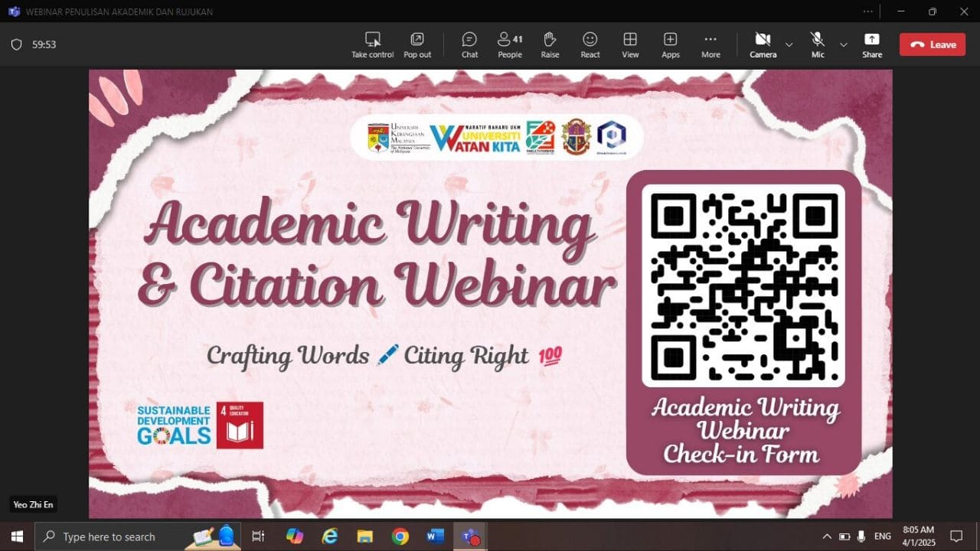Viewport: 980px width, 551px height.
Task: Raise your hand in the meeting
Action: tap(550, 44)
